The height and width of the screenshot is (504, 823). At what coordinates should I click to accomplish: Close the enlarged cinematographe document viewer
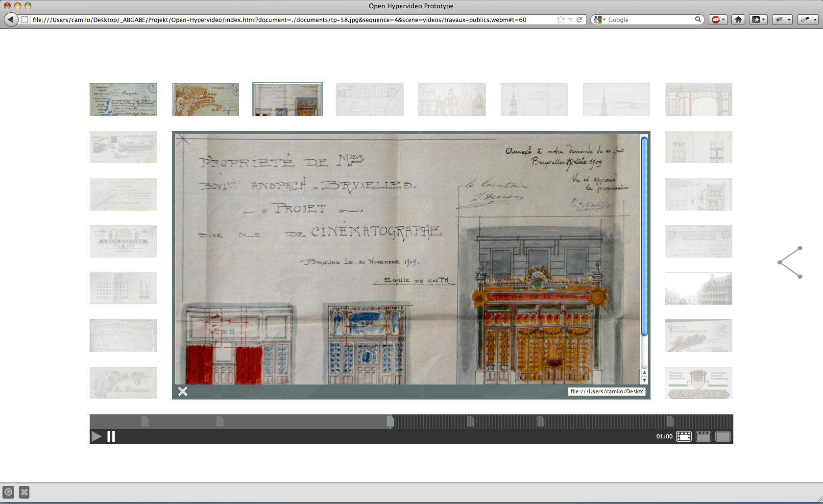tap(183, 391)
